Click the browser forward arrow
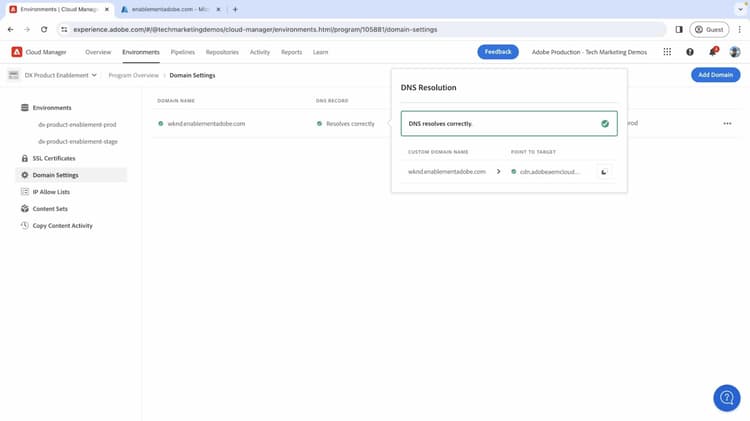 tap(27, 29)
